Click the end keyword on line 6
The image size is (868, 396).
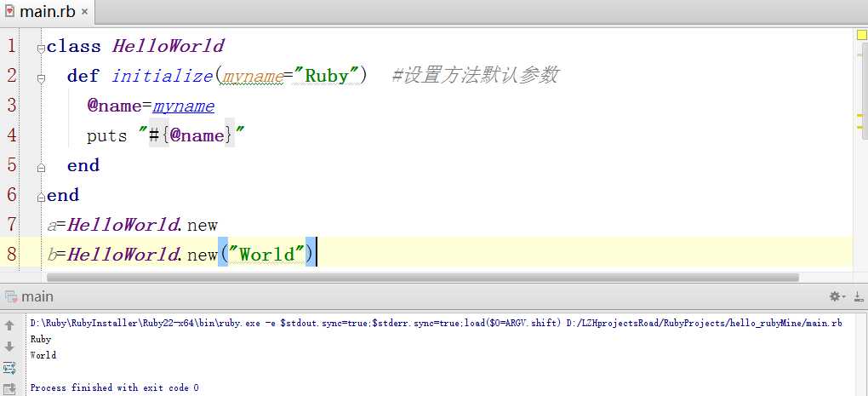(x=63, y=195)
